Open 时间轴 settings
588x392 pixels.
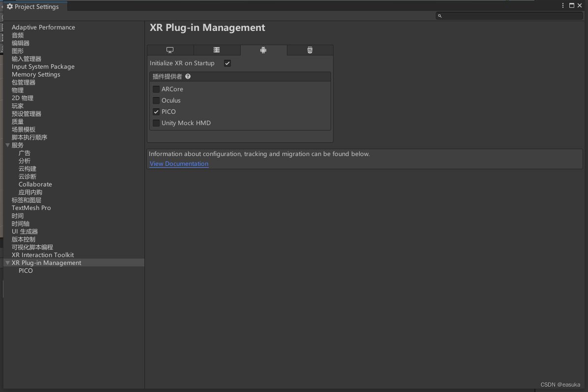pos(21,224)
